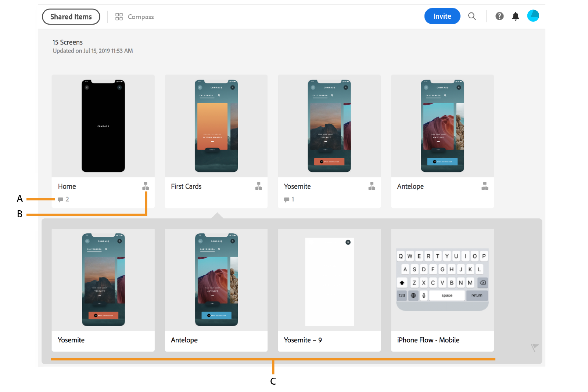Open the help menu
The width and height of the screenshot is (588, 392).
point(499,16)
